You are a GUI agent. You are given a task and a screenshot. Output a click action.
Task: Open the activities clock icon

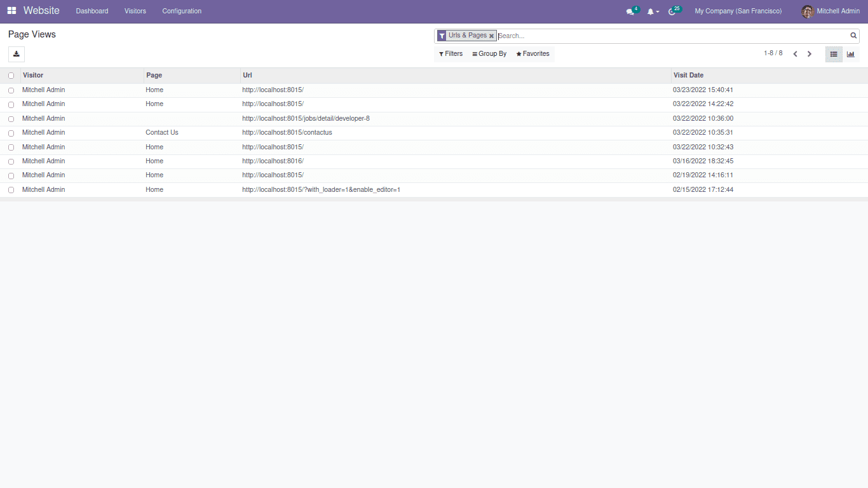pyautogui.click(x=672, y=11)
